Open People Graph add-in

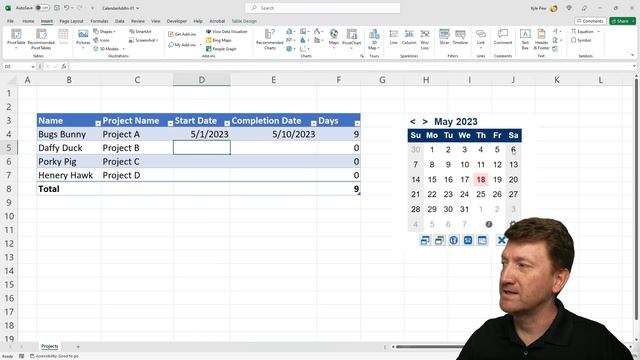pos(221,49)
